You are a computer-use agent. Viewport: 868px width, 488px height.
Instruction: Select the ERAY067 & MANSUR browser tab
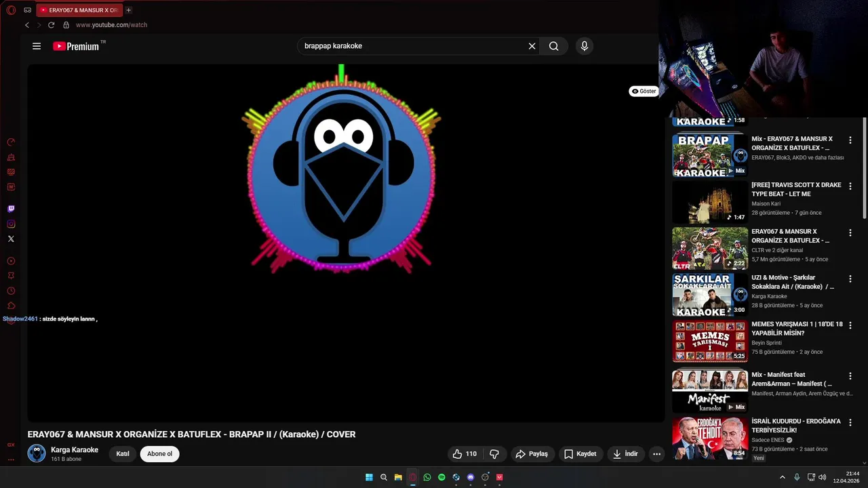pyautogui.click(x=79, y=10)
